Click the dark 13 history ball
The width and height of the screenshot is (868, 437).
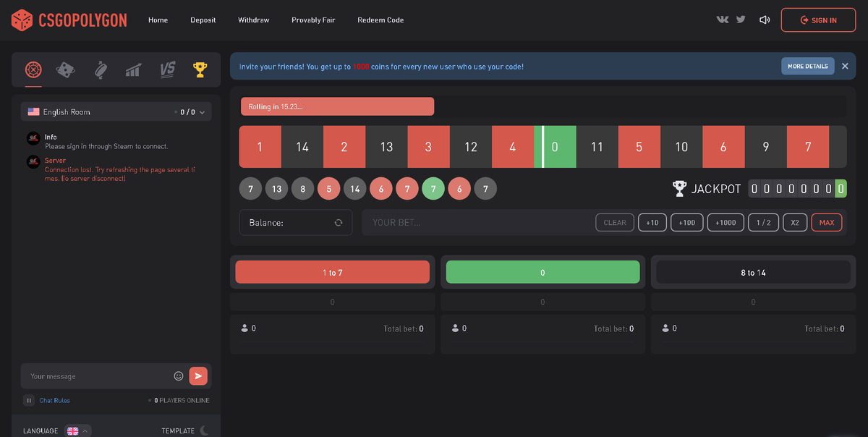pos(277,189)
